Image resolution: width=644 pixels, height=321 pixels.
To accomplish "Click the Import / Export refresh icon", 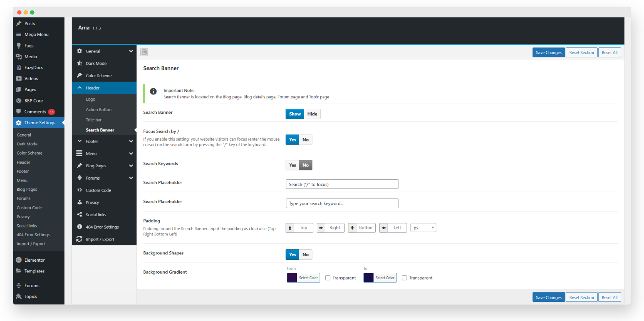I will [x=80, y=239].
